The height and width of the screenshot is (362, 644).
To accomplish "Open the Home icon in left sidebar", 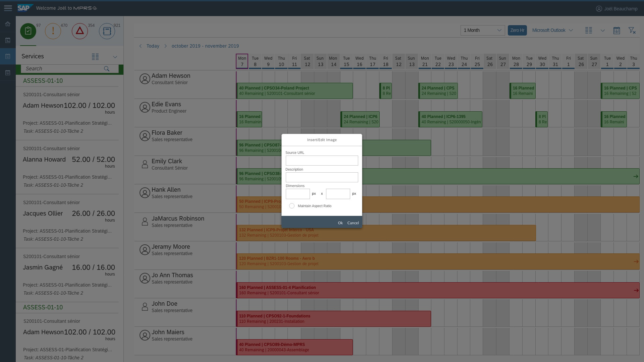I will coord(8,24).
